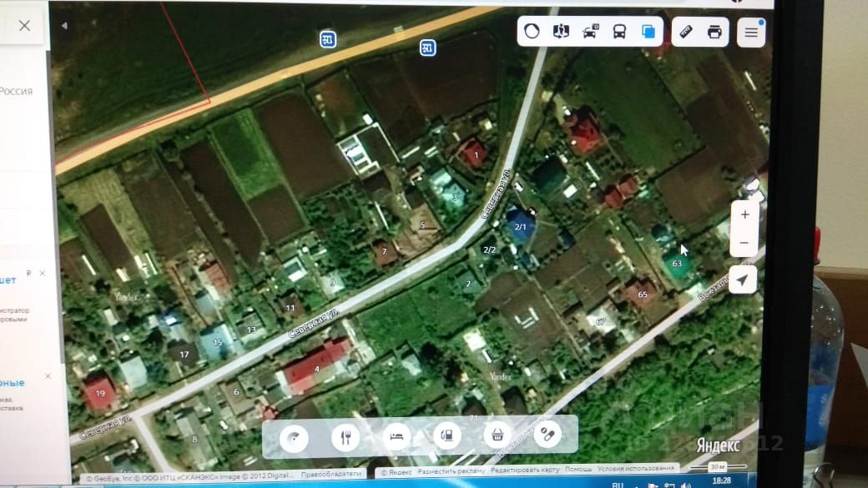Screen dimensions: 868x488
Task: Select house 2/1 with the blue roof
Action: tap(520, 227)
